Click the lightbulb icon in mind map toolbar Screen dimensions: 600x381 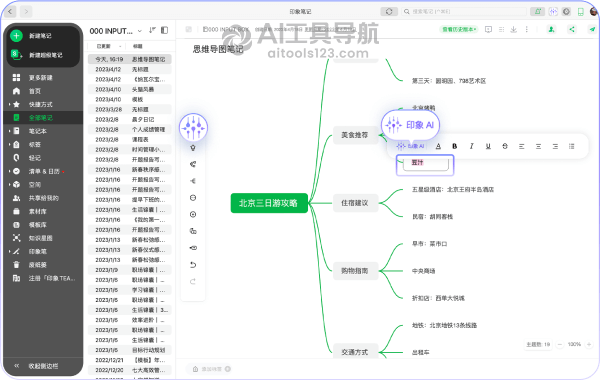click(193, 148)
